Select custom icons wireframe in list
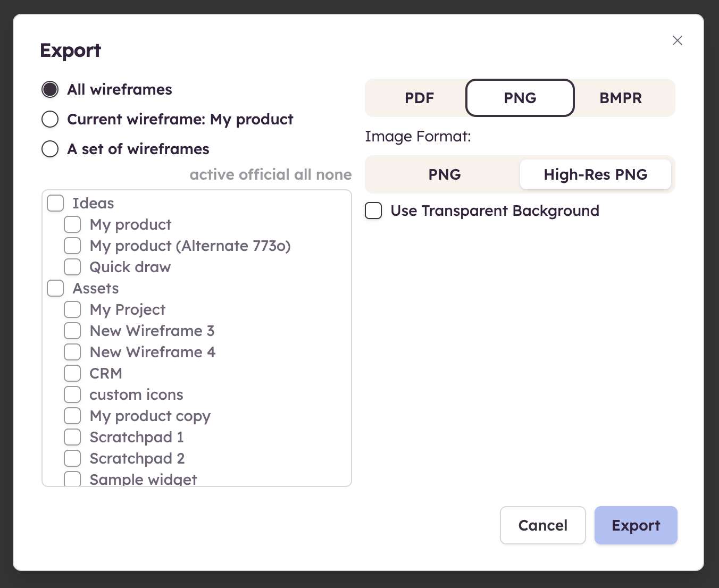Viewport: 719px width, 588px height. 72,394
